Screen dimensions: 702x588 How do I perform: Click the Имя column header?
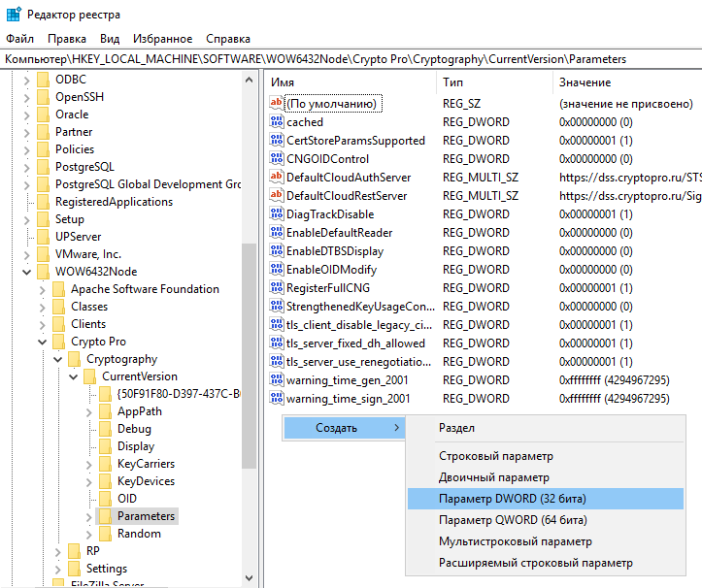(x=351, y=82)
